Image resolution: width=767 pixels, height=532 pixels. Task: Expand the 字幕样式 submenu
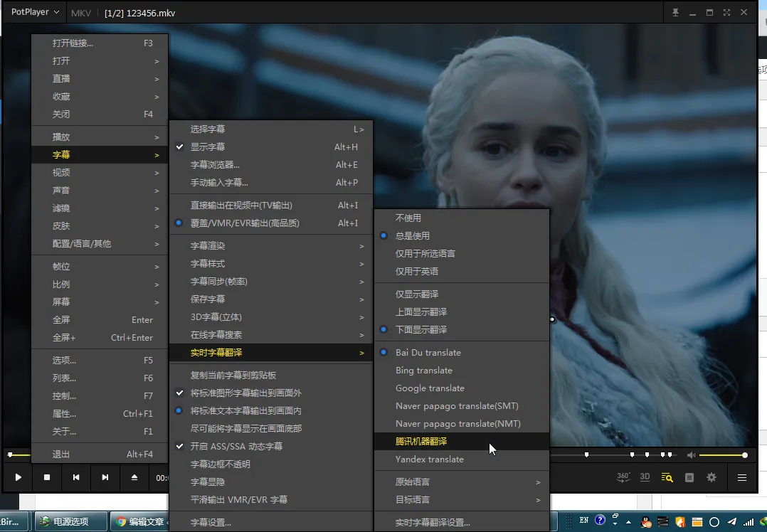click(271, 264)
